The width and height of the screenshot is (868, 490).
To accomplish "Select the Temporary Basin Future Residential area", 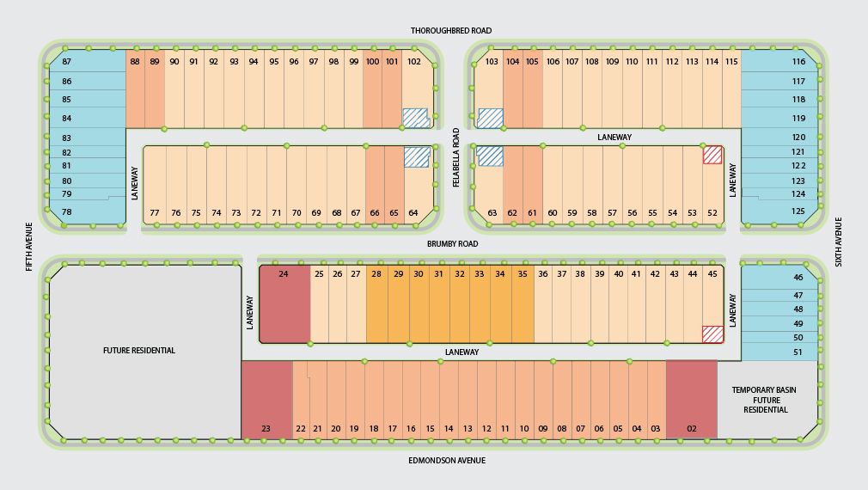I will click(766, 400).
